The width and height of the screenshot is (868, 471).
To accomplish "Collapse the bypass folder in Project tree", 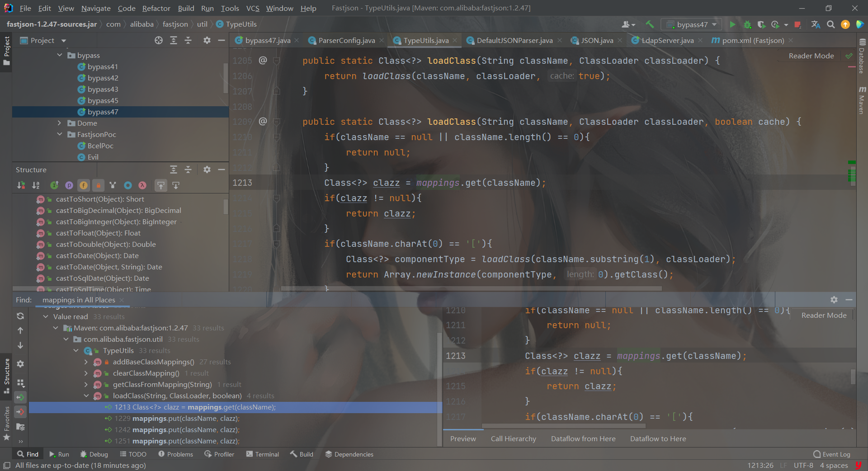I will [x=60, y=55].
